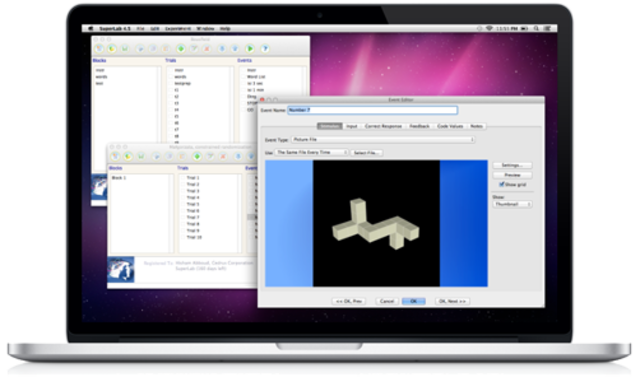Click the '<< OK, Prev' button
640x377 pixels.
coord(349,301)
